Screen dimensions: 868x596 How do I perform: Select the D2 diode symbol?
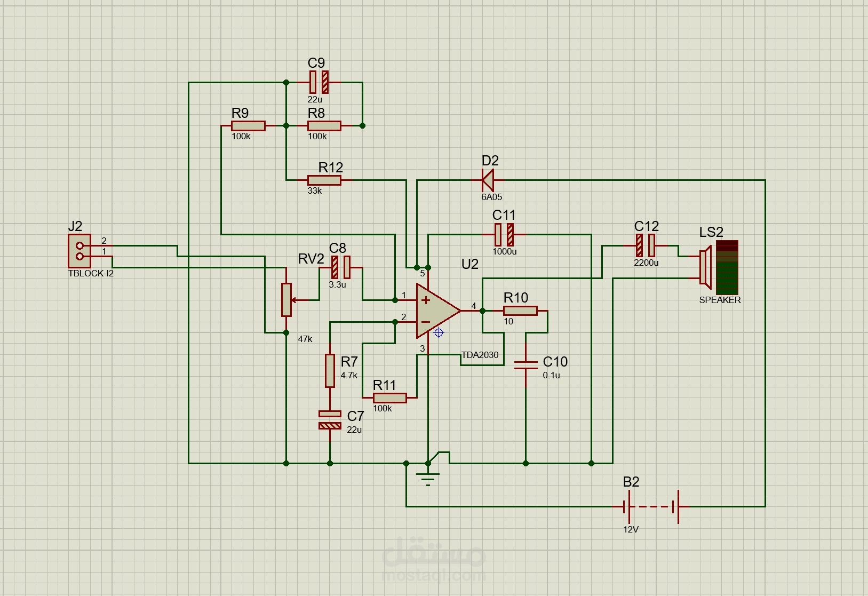point(488,180)
